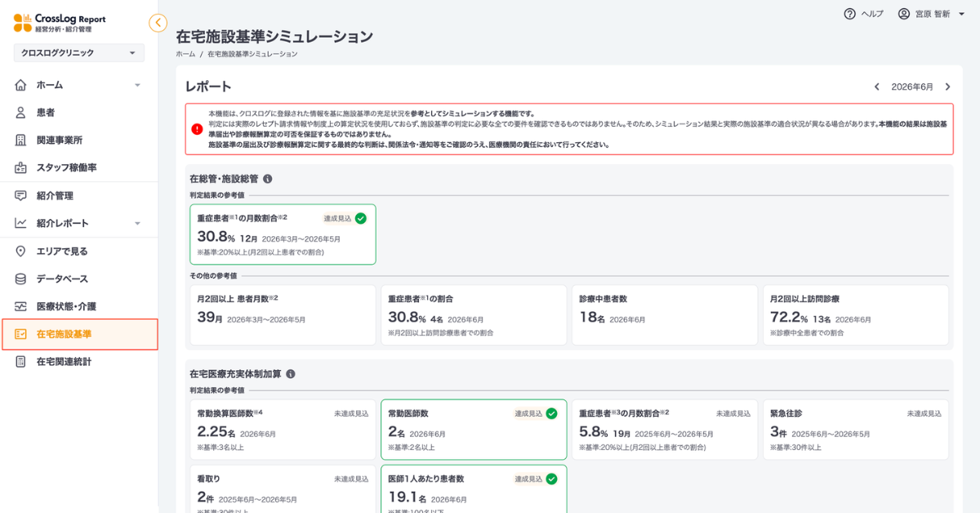Click the 在宅施設基準 checklist icon
This screenshot has width=980, height=513.
(21, 334)
